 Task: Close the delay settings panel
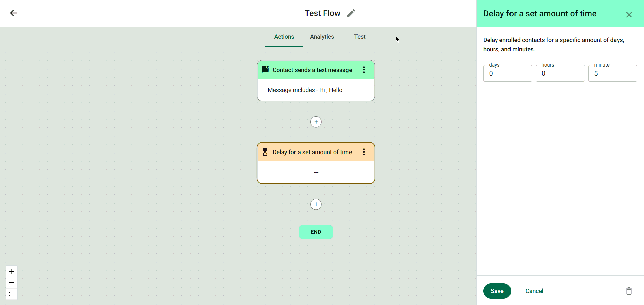pos(629,15)
